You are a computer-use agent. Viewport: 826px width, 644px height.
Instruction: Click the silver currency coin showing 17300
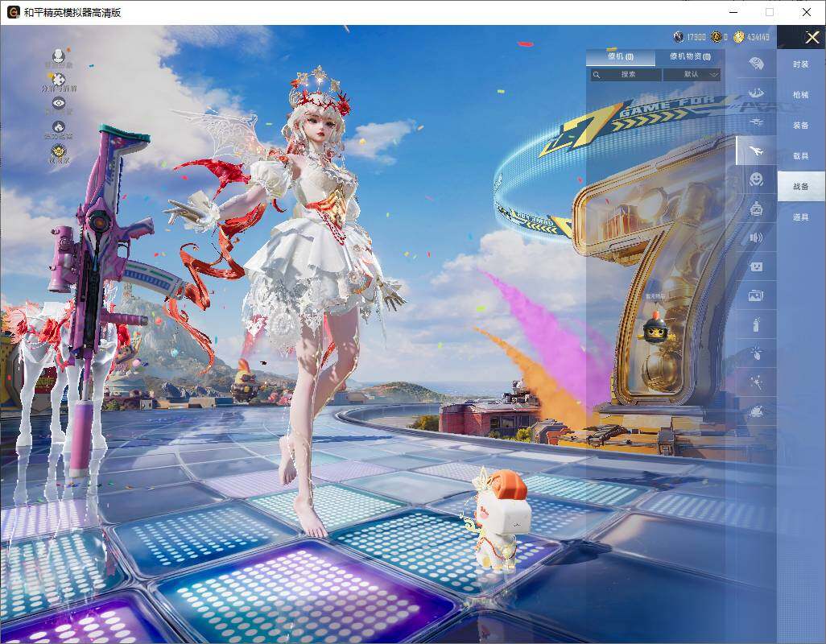679,37
